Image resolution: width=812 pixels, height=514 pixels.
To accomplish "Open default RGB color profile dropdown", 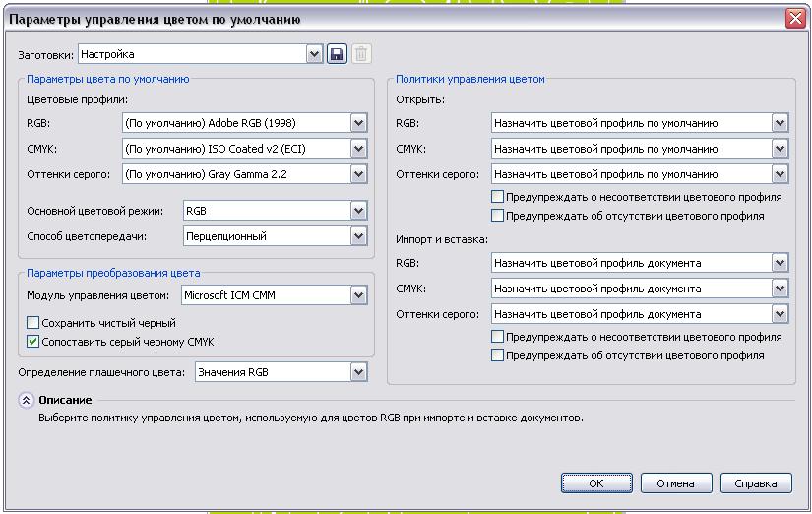I will [x=245, y=123].
